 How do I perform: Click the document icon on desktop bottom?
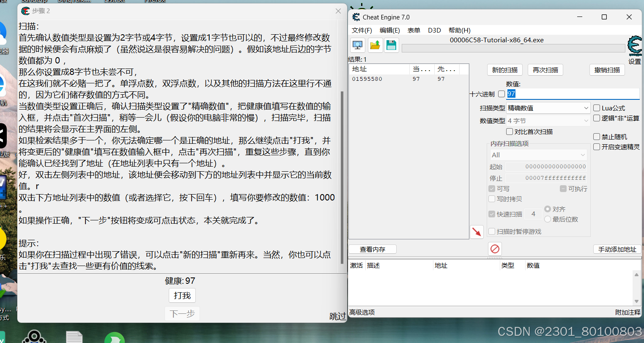74,338
